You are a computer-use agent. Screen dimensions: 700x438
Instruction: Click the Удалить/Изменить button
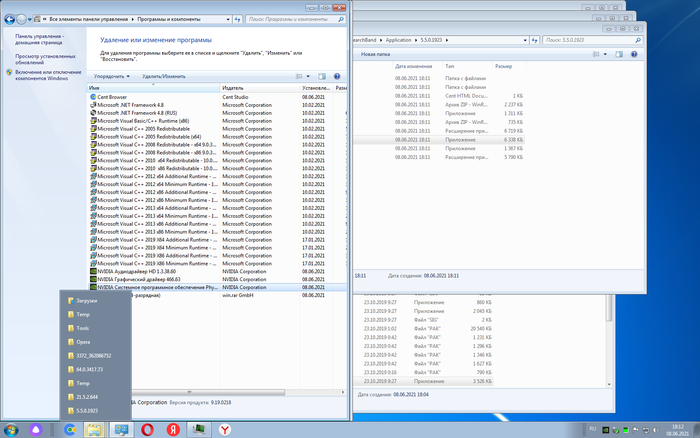[163, 76]
